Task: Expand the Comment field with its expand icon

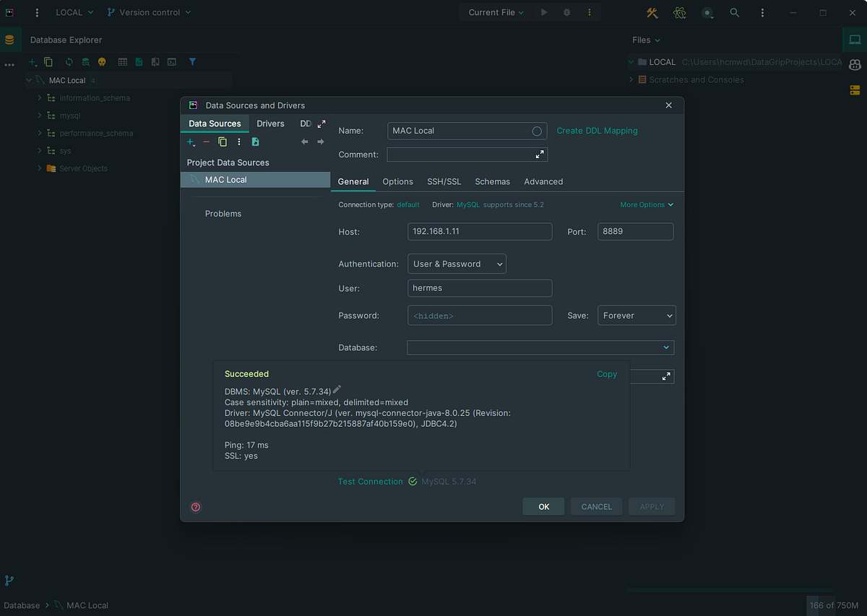Action: coord(540,155)
